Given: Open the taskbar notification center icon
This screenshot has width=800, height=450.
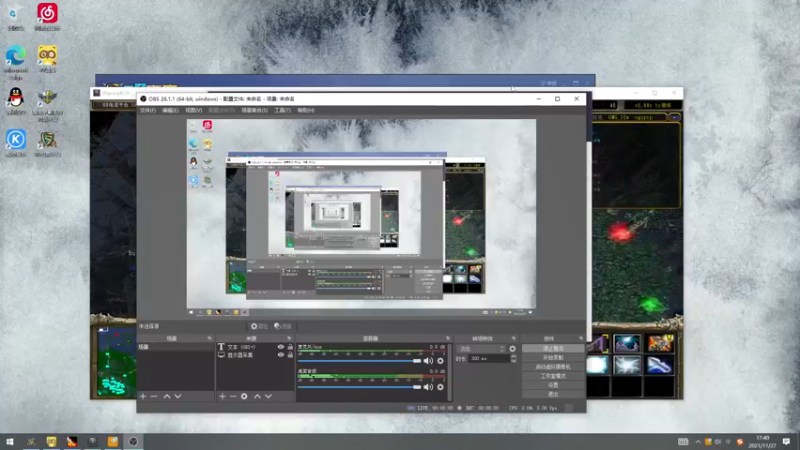Looking at the screenshot, I should click(786, 442).
